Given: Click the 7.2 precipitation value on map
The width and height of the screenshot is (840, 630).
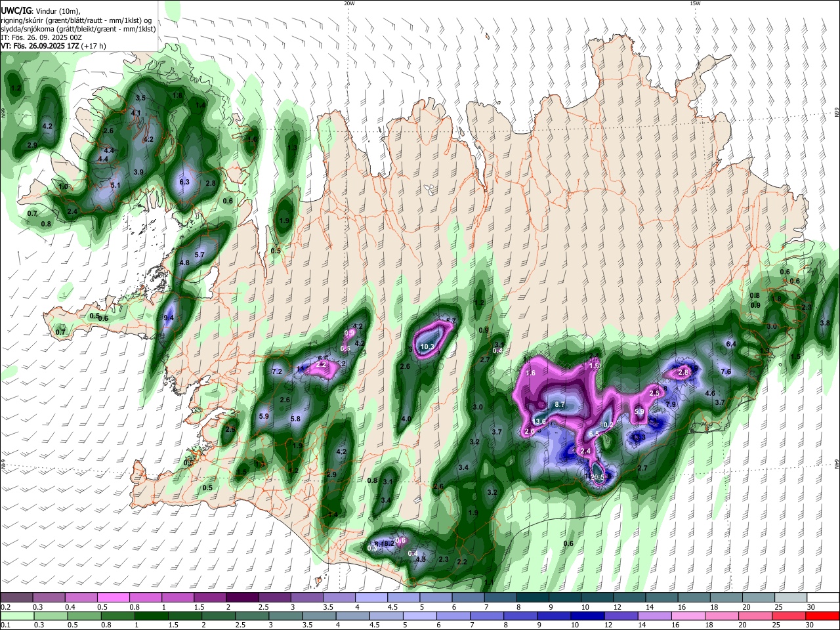Looking at the screenshot, I should (x=276, y=371).
